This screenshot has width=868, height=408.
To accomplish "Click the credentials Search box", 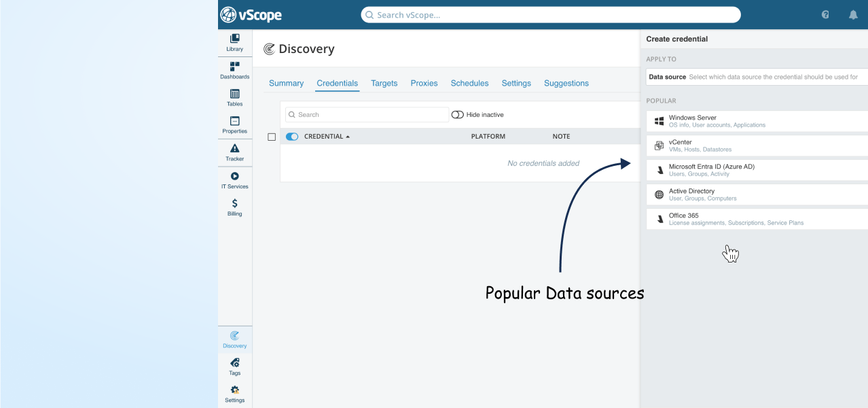I will 367,115.
